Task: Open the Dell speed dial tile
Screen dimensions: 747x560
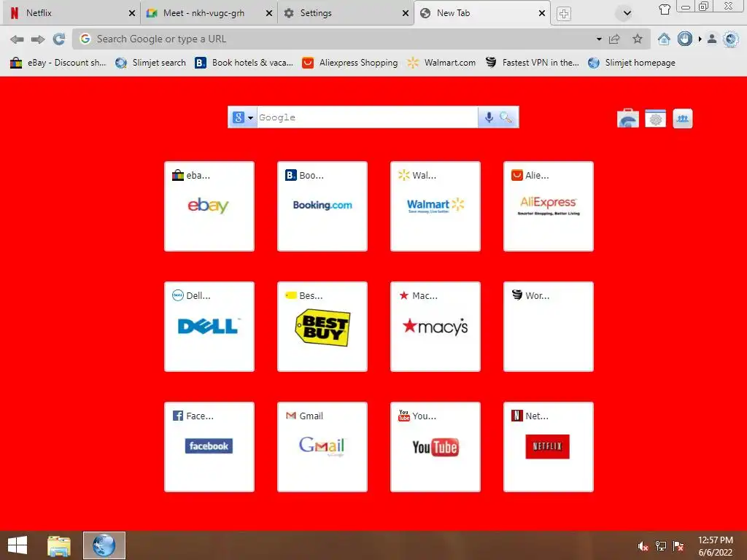Action: point(209,327)
